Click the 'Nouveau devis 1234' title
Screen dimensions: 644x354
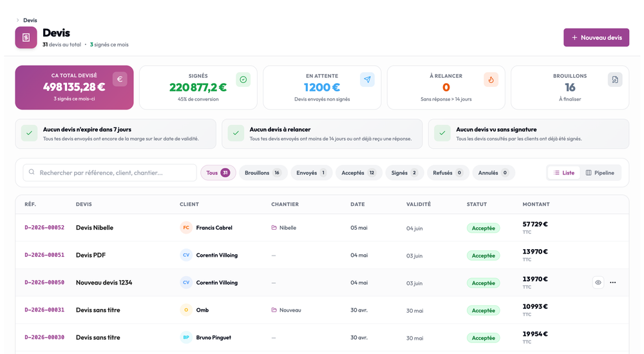pyautogui.click(x=104, y=283)
